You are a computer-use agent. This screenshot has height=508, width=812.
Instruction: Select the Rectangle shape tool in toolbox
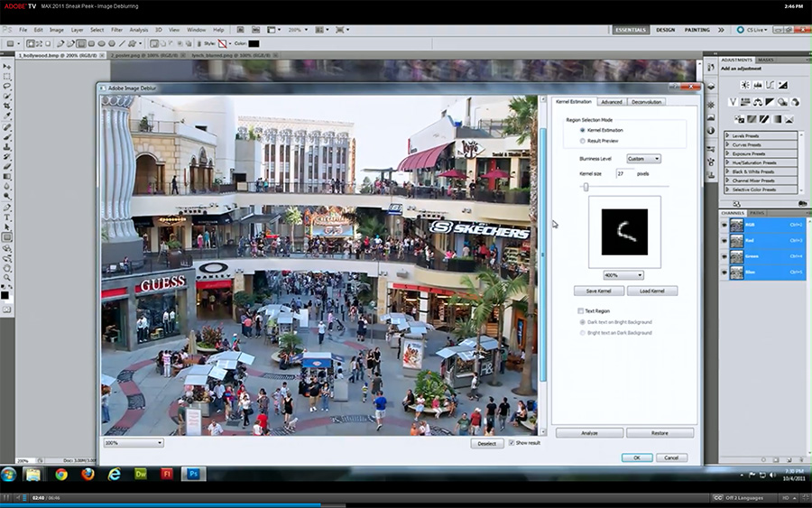[6, 237]
